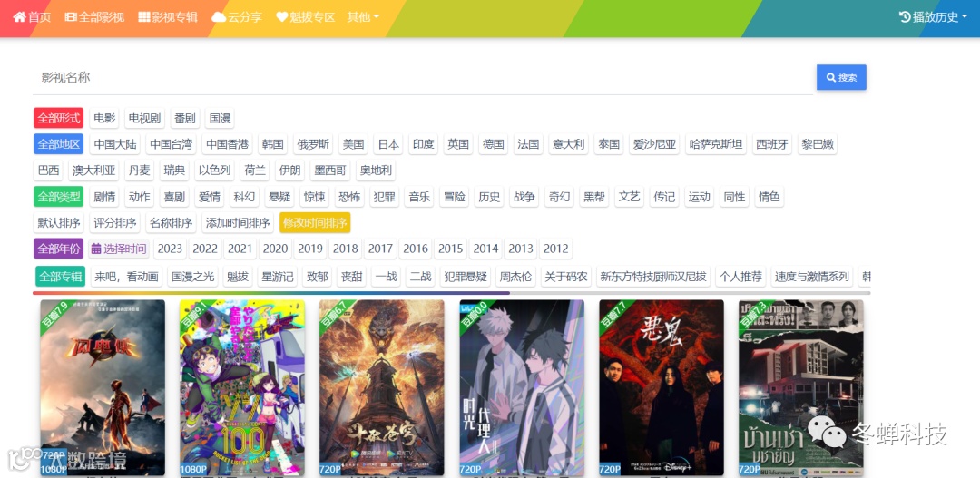Choose the 犯罪悬疑 album
The height and width of the screenshot is (478, 980).
[x=465, y=276]
